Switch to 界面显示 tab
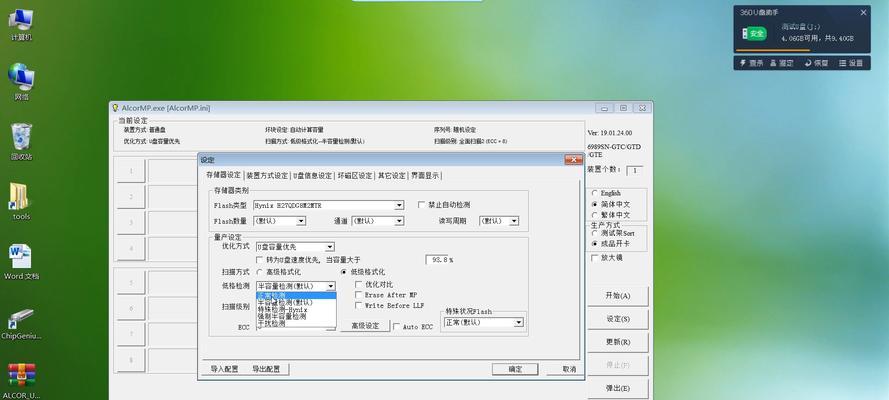The image size is (889, 400). (x=425, y=176)
